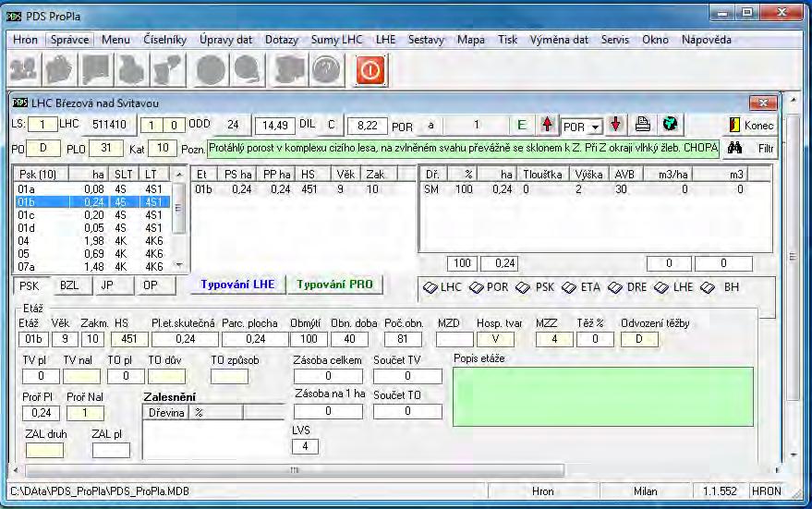Open the Úpravy dat menu
This screenshot has height=509, width=812.
point(225,40)
